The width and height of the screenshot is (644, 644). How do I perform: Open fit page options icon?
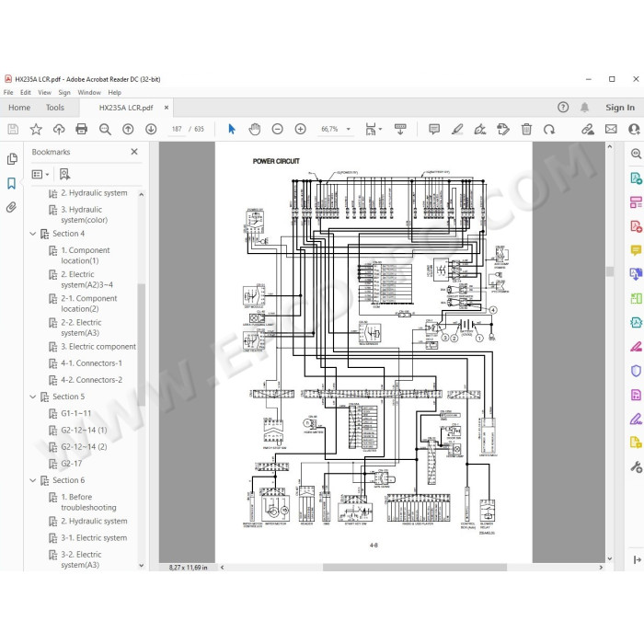click(x=373, y=130)
